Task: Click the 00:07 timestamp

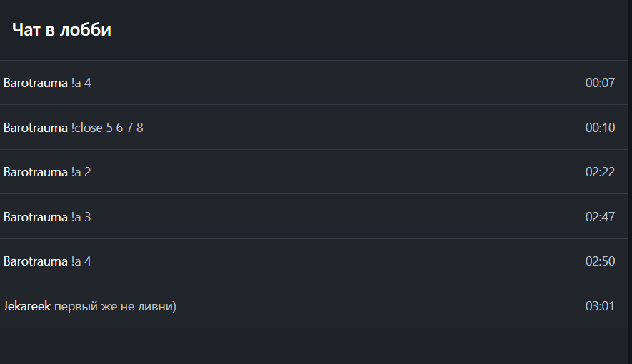Action: pyautogui.click(x=600, y=83)
